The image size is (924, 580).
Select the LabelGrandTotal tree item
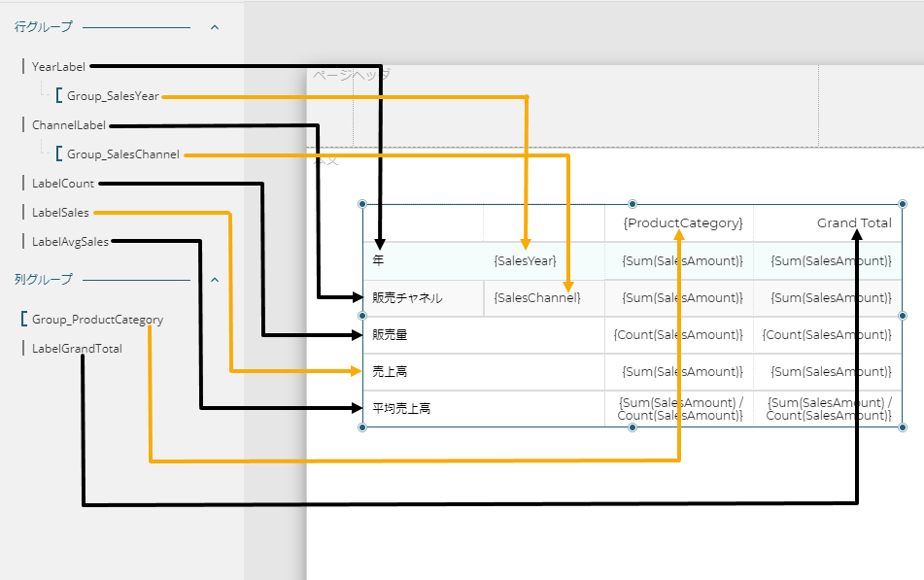pos(77,349)
